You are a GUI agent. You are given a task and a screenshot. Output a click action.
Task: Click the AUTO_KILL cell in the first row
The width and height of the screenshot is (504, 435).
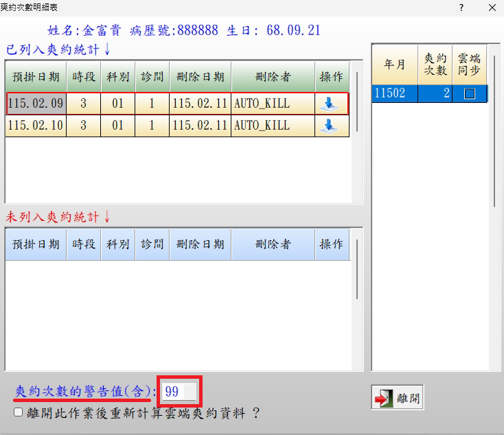(x=273, y=104)
